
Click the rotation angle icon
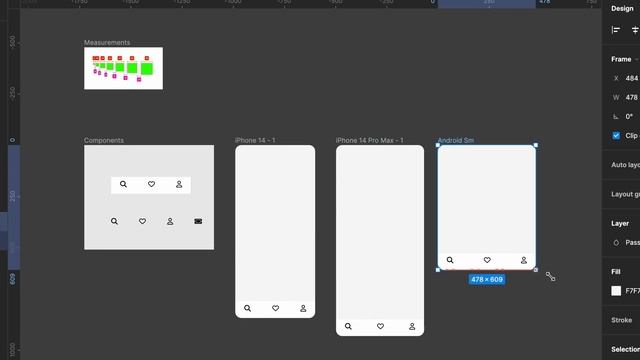(x=616, y=116)
